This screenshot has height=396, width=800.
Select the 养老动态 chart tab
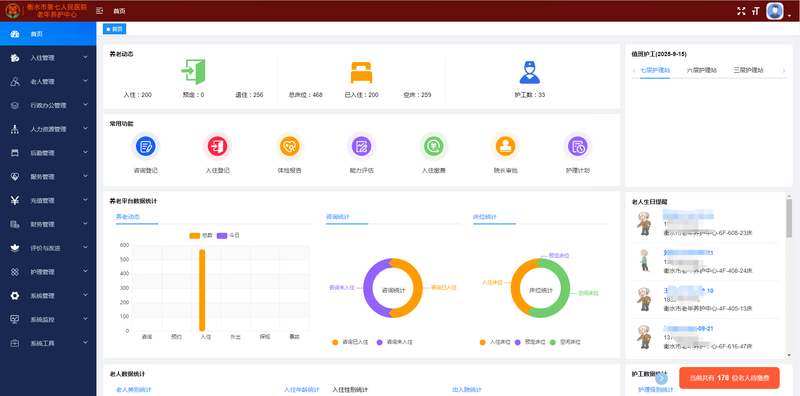point(128,217)
